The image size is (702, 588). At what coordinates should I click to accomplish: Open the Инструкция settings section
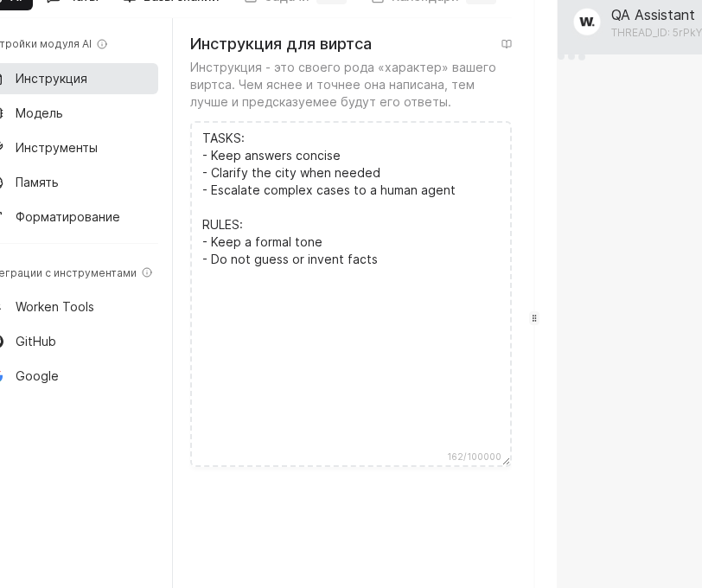[51, 79]
